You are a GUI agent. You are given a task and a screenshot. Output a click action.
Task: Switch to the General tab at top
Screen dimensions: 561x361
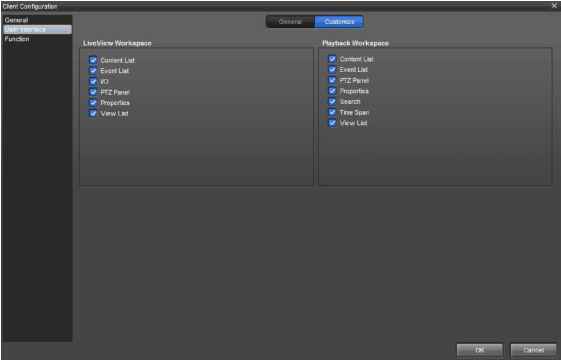tap(290, 22)
